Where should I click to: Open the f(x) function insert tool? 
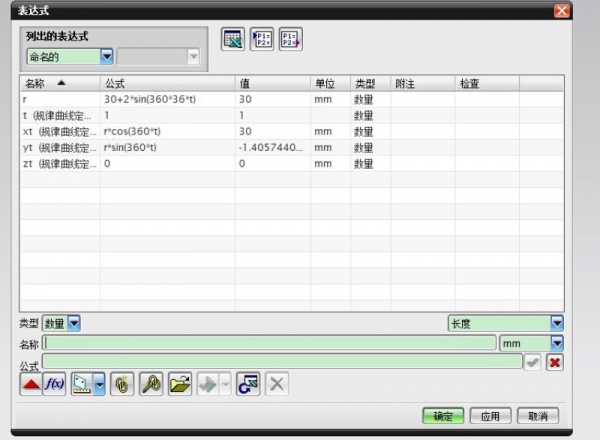(54, 385)
